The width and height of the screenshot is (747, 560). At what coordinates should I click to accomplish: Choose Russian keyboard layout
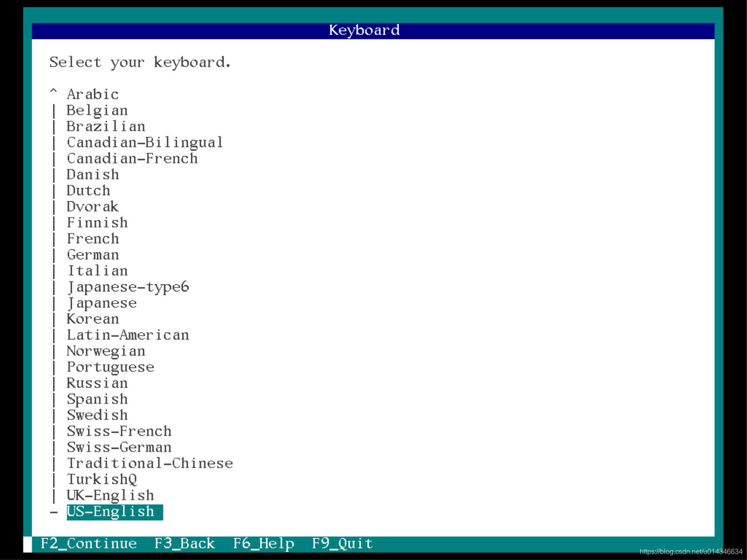pyautogui.click(x=97, y=383)
